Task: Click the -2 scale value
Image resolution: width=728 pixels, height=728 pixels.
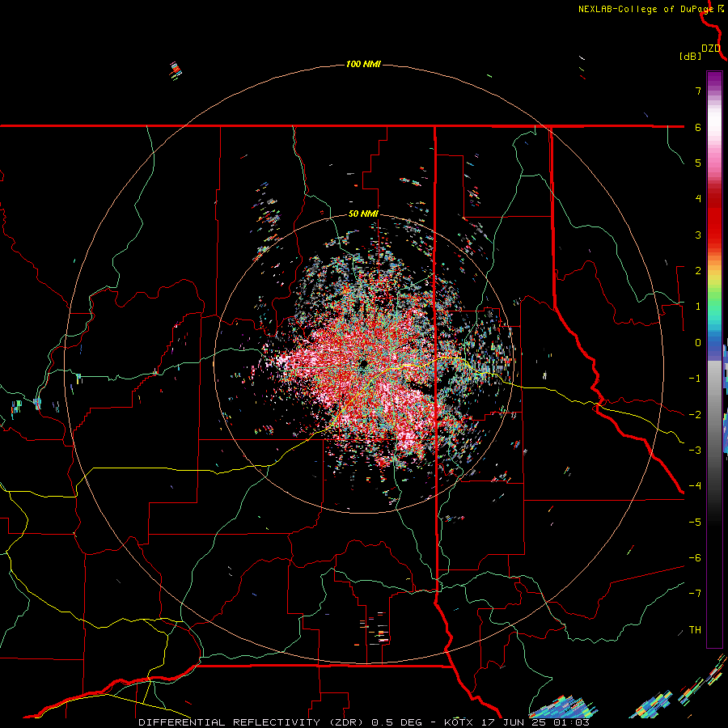Action: tap(695, 414)
